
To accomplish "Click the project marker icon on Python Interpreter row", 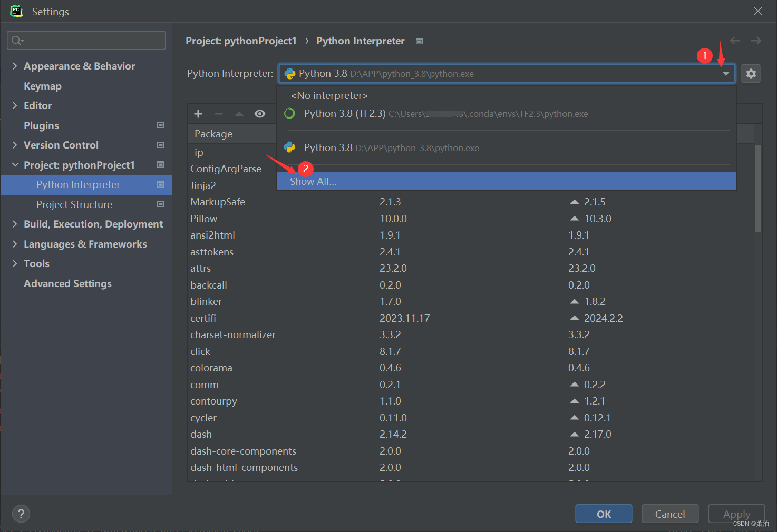I will pos(161,184).
